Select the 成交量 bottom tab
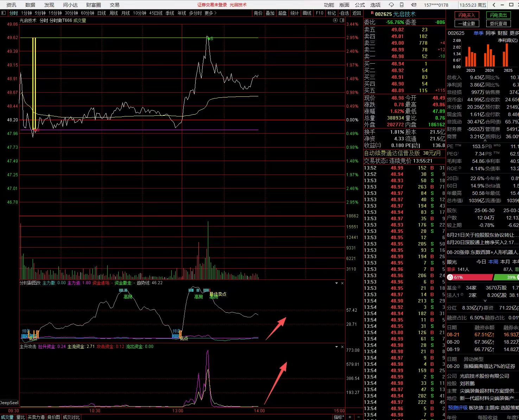The width and height of the screenshot is (519, 420). (x=7, y=417)
